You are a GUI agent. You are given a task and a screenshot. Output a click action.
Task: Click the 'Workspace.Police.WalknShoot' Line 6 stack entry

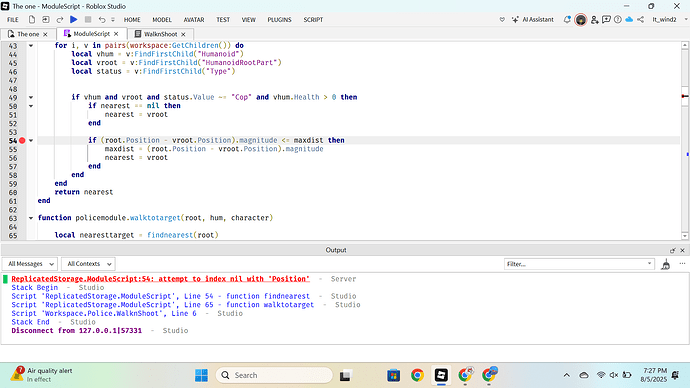(104, 313)
